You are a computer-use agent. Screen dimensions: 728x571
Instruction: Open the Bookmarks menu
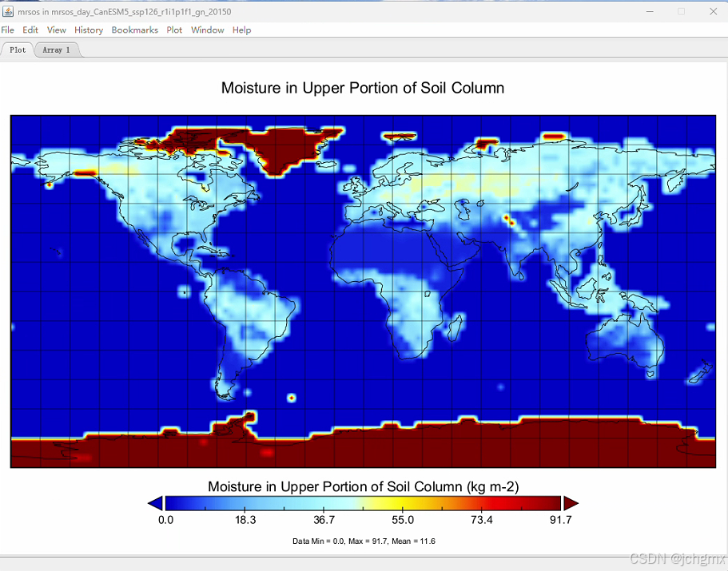134,30
